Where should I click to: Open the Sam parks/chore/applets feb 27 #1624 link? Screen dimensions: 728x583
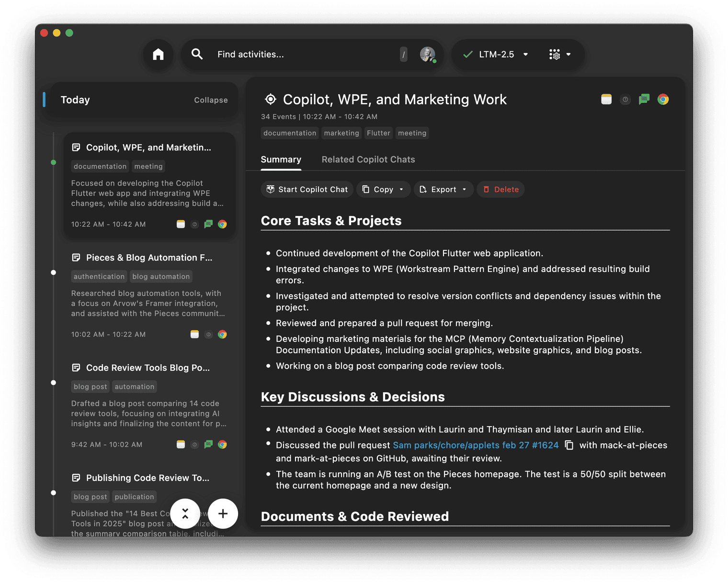(476, 445)
